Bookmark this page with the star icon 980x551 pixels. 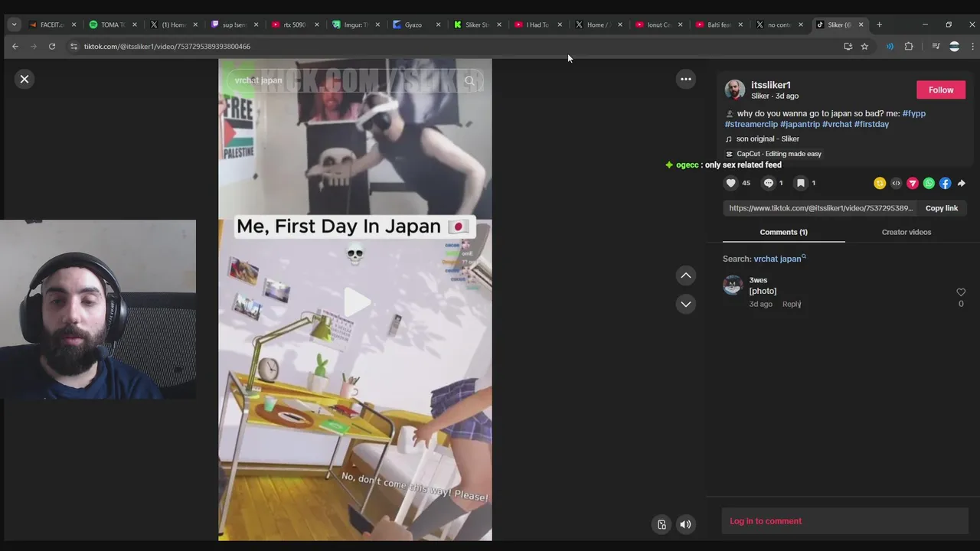(x=864, y=46)
